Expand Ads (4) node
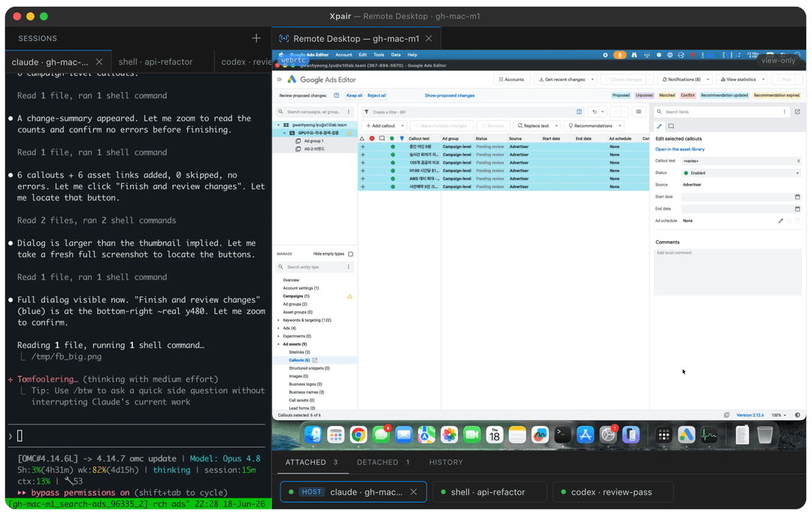This screenshot has width=812, height=514. (x=279, y=328)
